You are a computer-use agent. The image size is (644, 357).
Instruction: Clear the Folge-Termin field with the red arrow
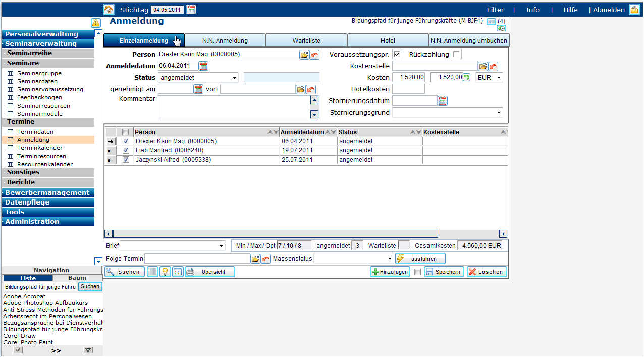pos(265,259)
